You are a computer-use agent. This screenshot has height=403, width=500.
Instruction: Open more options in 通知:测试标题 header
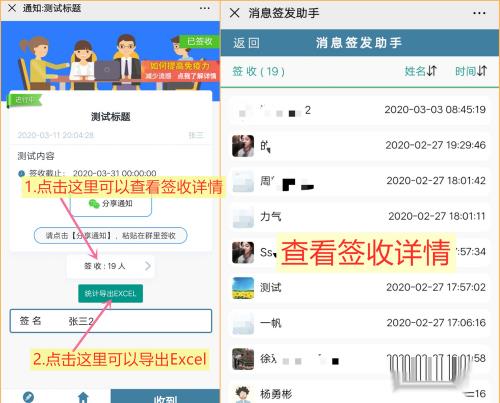click(205, 8)
